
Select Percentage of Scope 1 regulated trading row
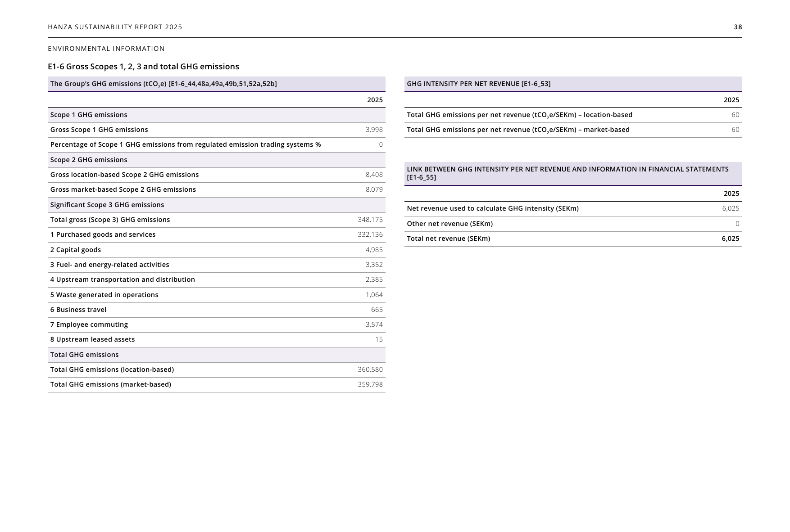pyautogui.click(x=217, y=145)
